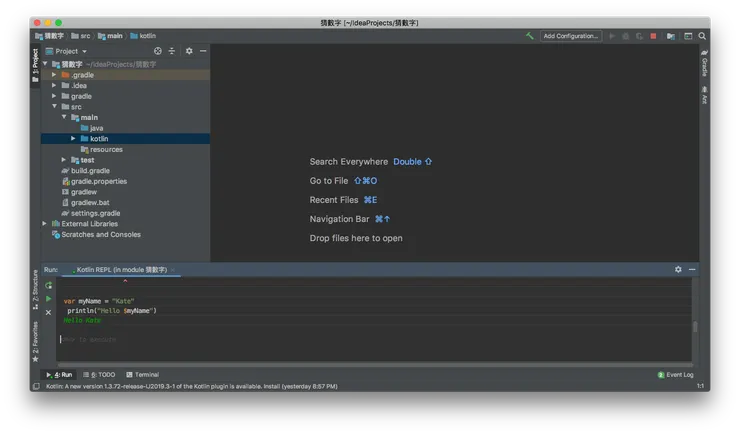
Task: Open Run panel settings gear
Action: (678, 269)
